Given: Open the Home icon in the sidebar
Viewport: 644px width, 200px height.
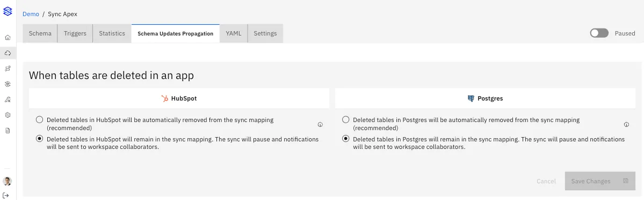Looking at the screenshot, I should [x=8, y=38].
